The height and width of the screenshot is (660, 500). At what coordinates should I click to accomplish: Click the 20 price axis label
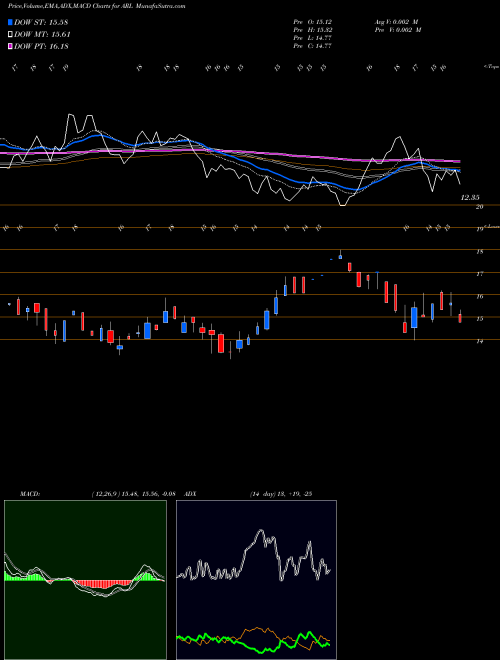coord(479,207)
